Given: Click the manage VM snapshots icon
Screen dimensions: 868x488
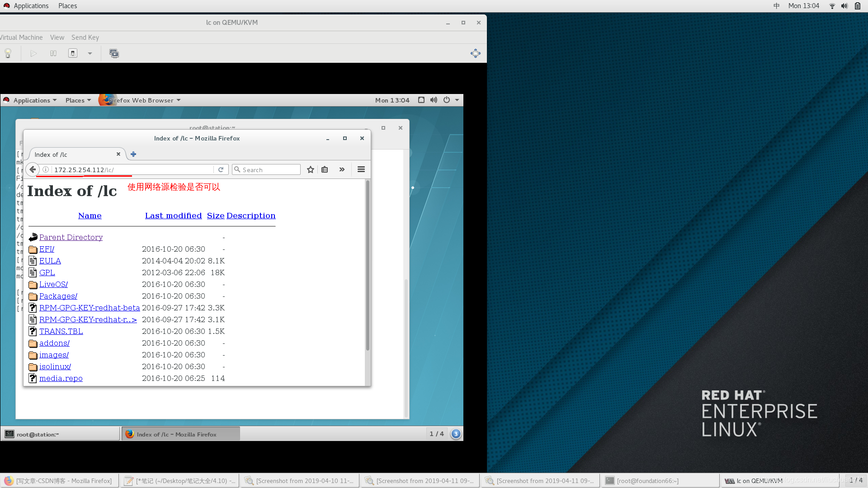Looking at the screenshot, I should (114, 53).
